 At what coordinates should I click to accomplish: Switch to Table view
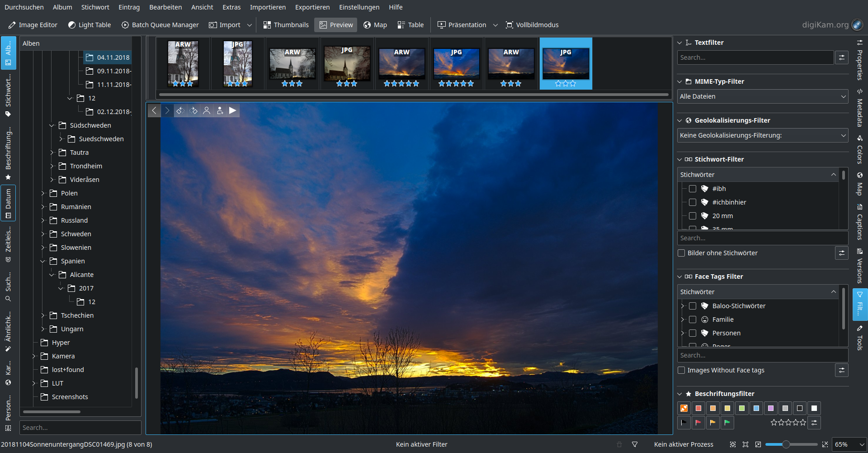410,25
